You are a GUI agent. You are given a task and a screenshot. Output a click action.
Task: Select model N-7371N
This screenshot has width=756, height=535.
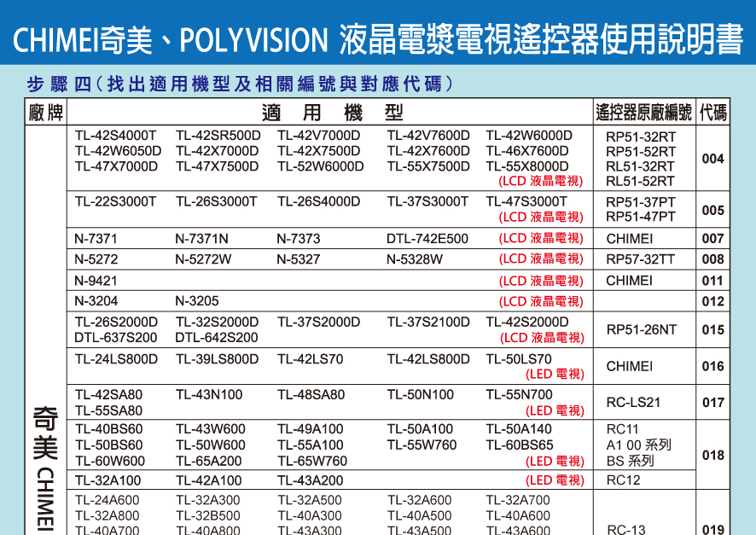[201, 239]
